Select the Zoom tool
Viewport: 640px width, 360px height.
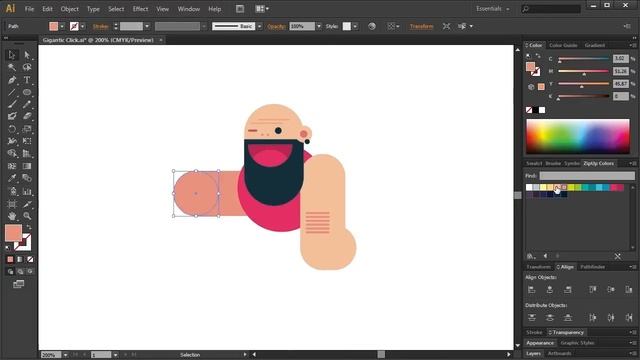coord(27,216)
